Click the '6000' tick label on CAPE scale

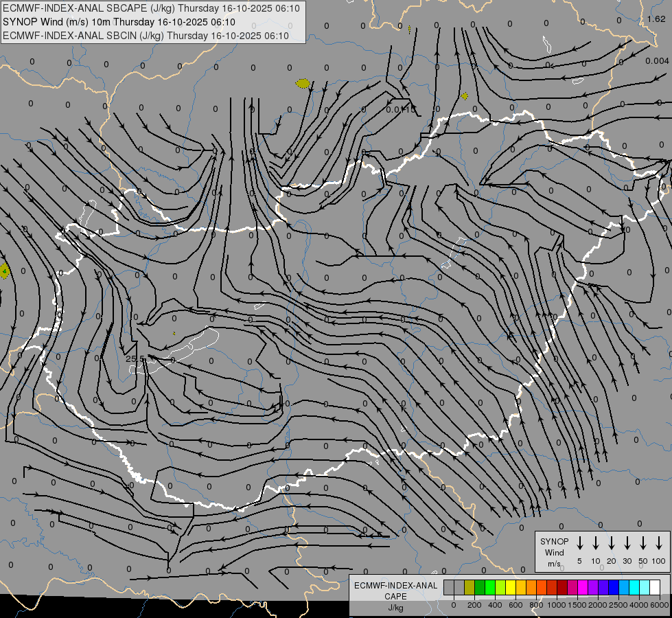(659, 605)
